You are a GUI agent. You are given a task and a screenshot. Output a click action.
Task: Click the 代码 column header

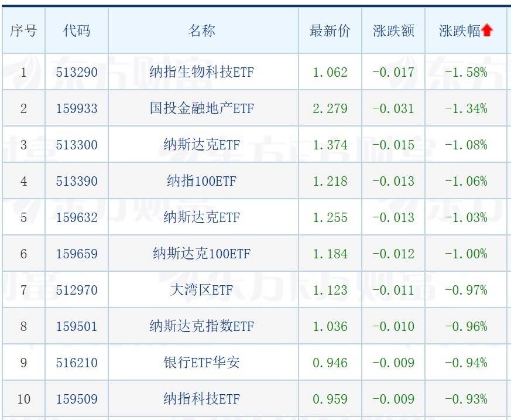coord(77,31)
